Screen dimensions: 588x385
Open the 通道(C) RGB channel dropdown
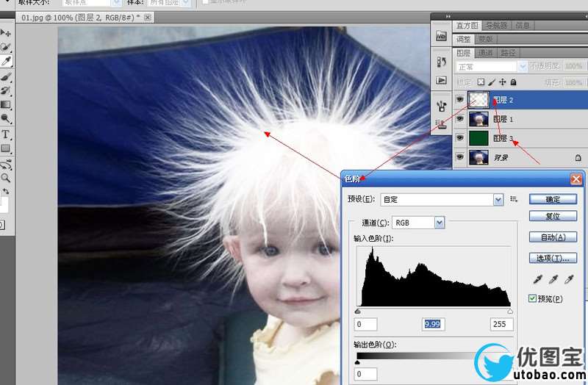pos(418,223)
